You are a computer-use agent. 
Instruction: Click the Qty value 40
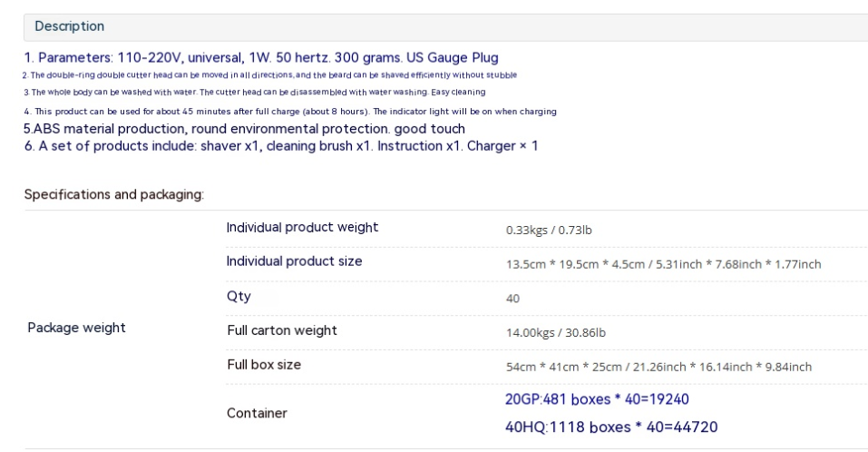(512, 299)
